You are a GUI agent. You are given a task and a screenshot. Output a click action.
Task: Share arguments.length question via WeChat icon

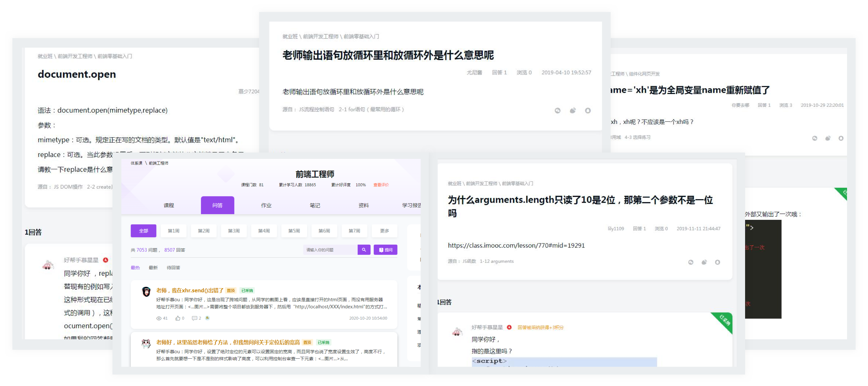pos(690,262)
